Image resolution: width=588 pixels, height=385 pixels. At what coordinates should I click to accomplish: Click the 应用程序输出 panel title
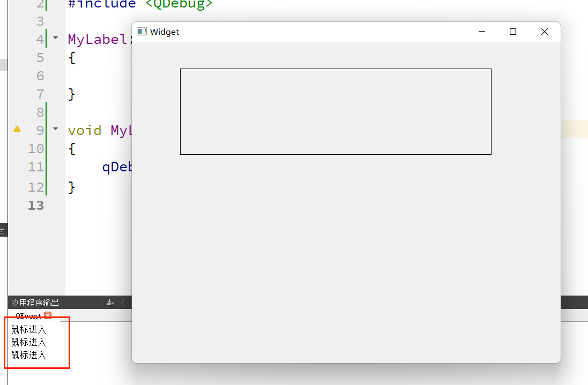point(35,303)
